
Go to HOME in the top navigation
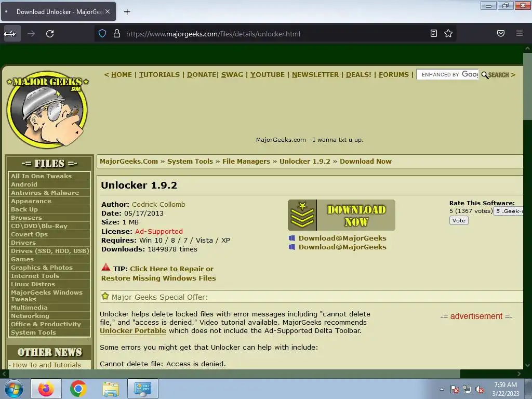pos(121,75)
